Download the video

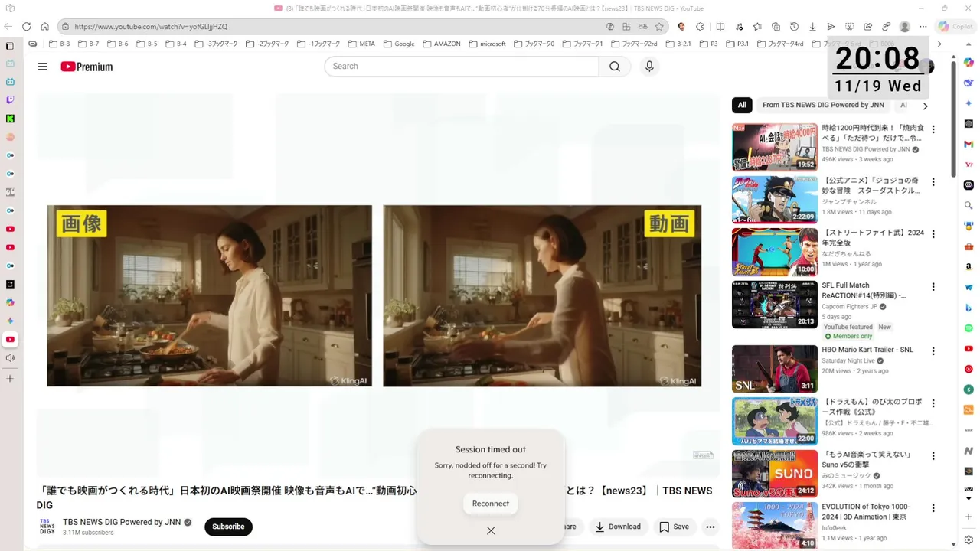[x=618, y=527]
